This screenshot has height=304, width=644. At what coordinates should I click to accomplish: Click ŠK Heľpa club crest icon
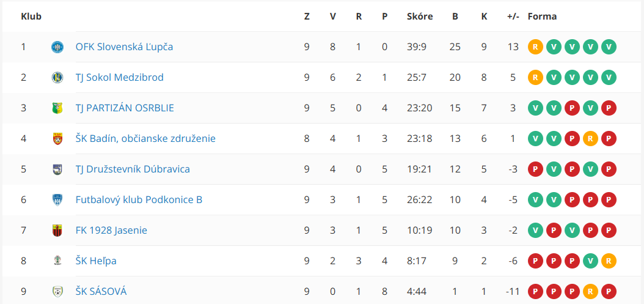[57, 261]
